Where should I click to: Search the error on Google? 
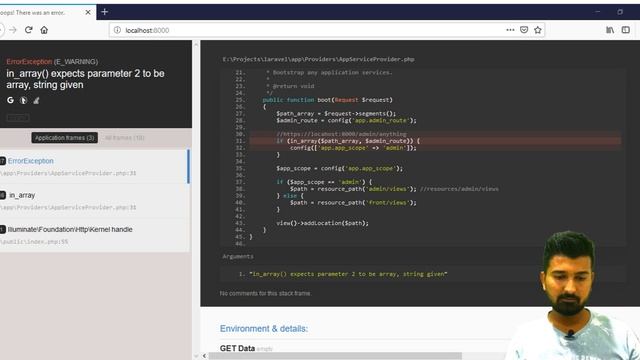point(10,100)
